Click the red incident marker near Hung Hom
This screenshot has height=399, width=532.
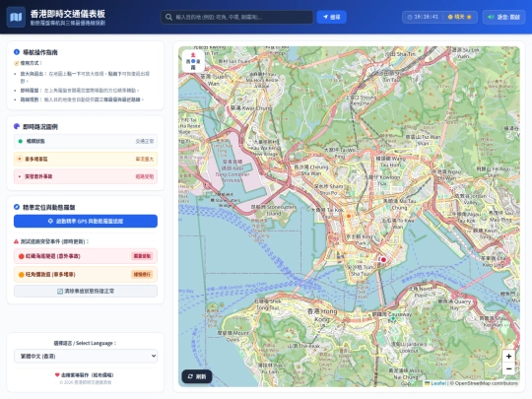[383, 259]
